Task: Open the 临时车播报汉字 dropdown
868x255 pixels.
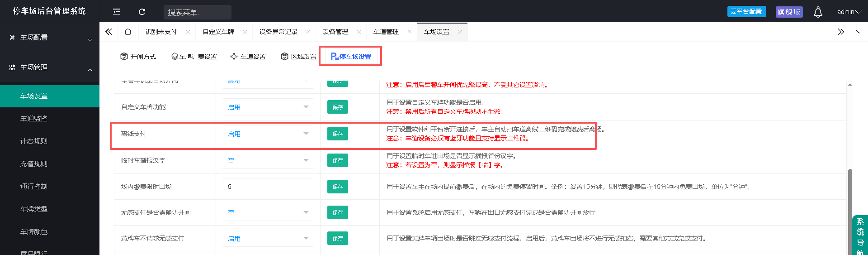Action: click(268, 160)
